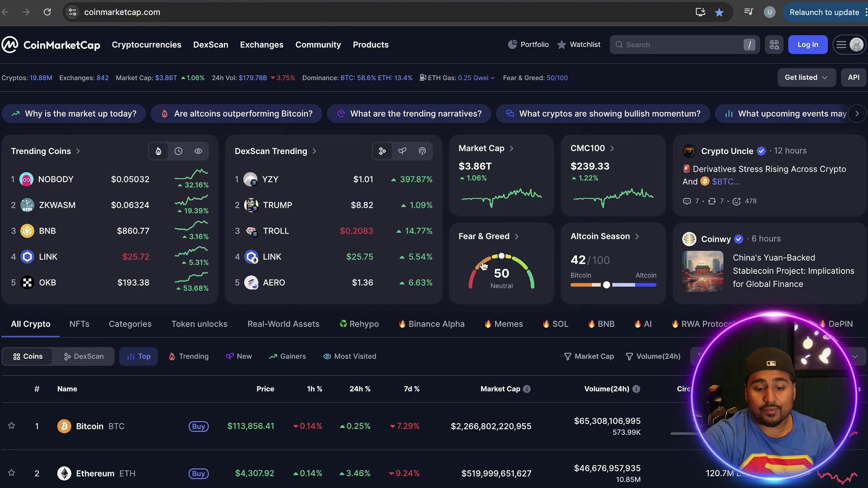868x488 pixels.
Task: Click the CoinMarketCap logo
Action: click(x=51, y=45)
